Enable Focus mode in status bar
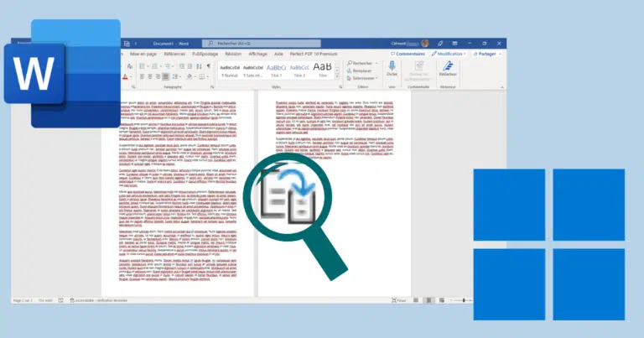Screen dimensions: 644x338 [398, 300]
